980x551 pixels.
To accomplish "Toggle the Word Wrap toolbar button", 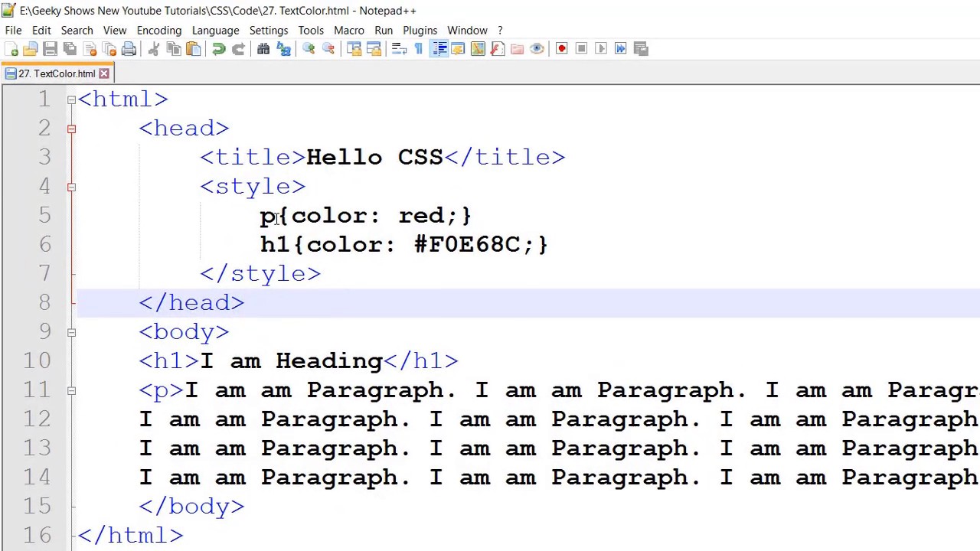I will tap(399, 49).
